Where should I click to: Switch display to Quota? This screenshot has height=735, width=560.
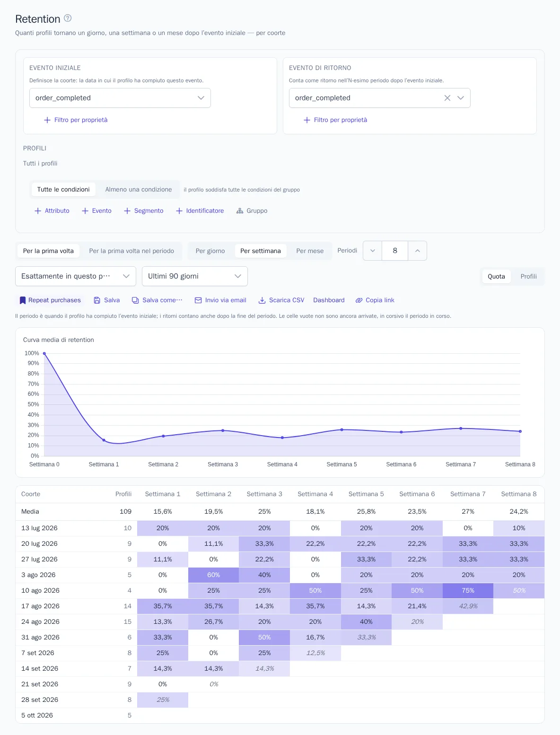[496, 277]
